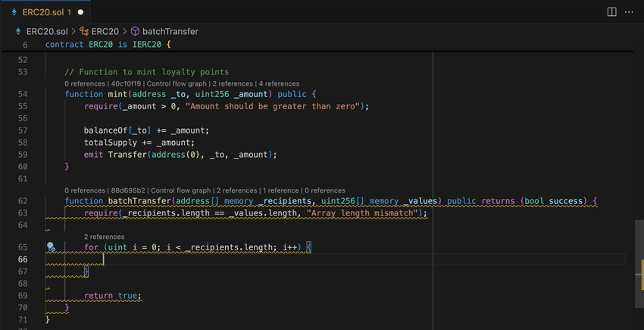This screenshot has height=330, width=644.
Task: Open ERC20.sol breadcrumb dropdown
Action: coord(46,32)
